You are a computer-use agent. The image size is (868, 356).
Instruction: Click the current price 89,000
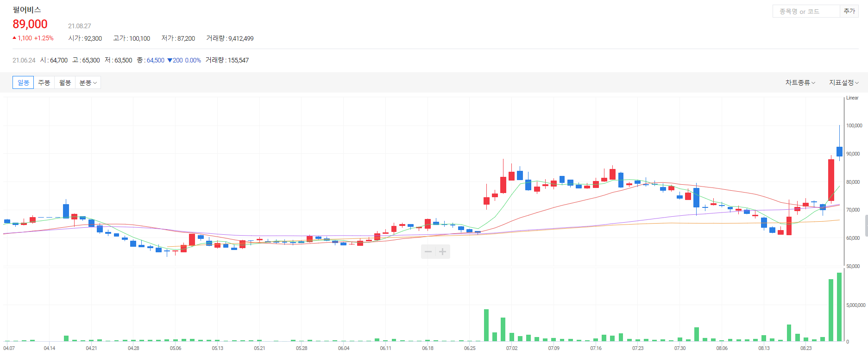coord(30,24)
